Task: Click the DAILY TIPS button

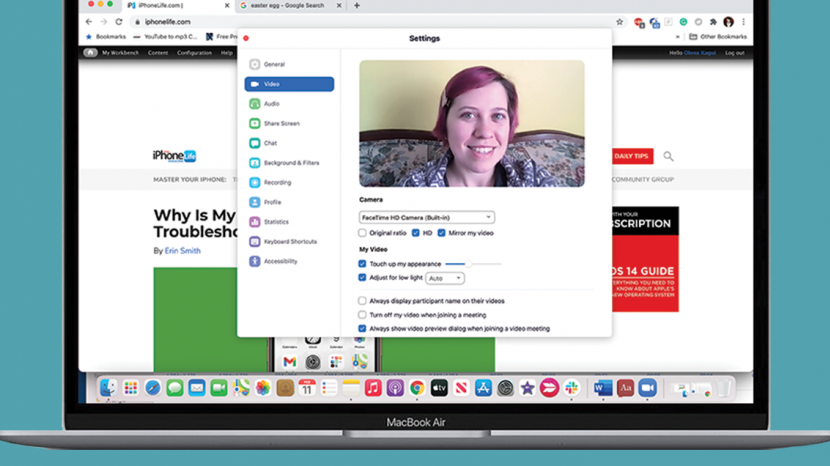Action: coord(632,156)
